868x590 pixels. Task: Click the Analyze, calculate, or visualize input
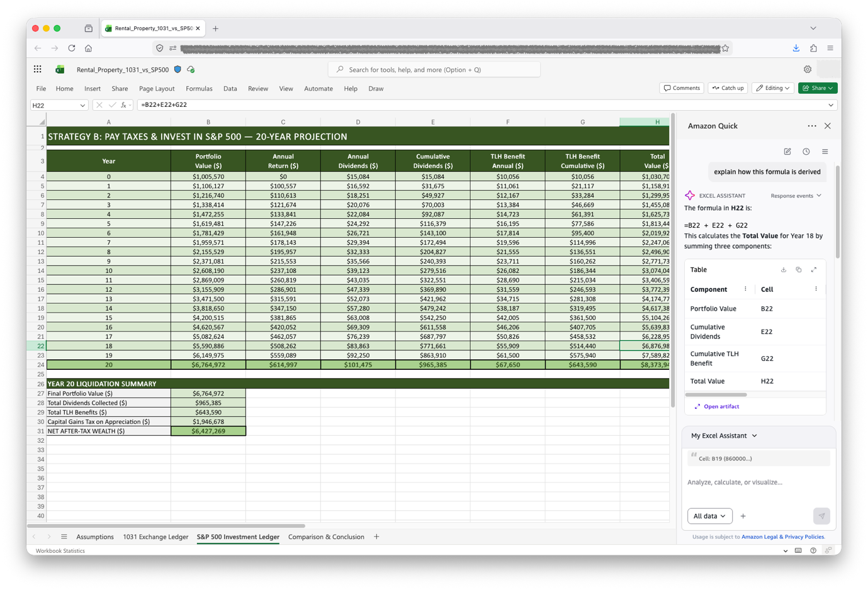(758, 482)
